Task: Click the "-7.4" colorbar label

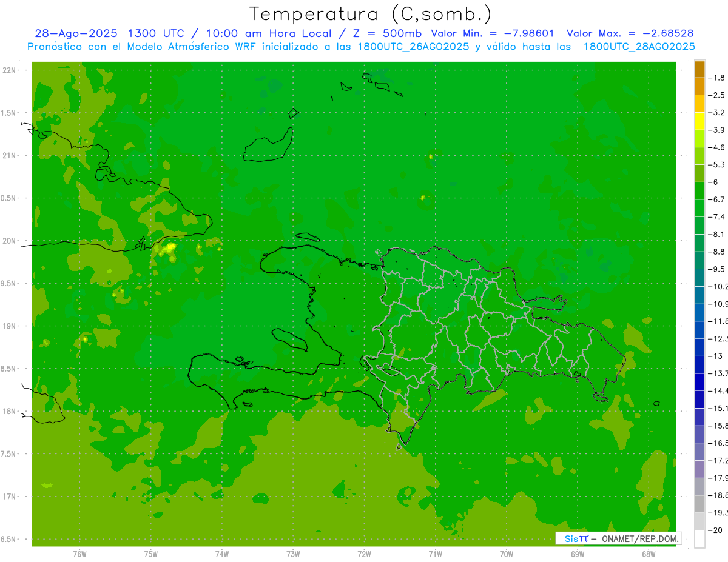Action: click(x=717, y=217)
